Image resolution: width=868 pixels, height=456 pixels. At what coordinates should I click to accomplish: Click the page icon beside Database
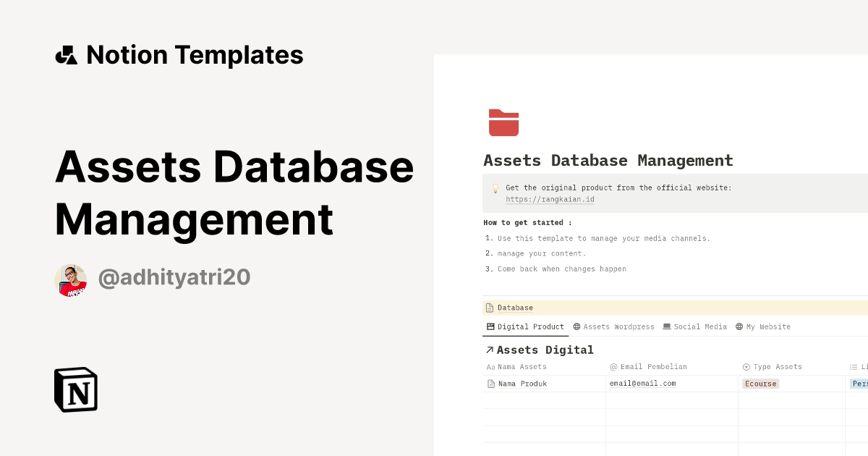coord(489,307)
